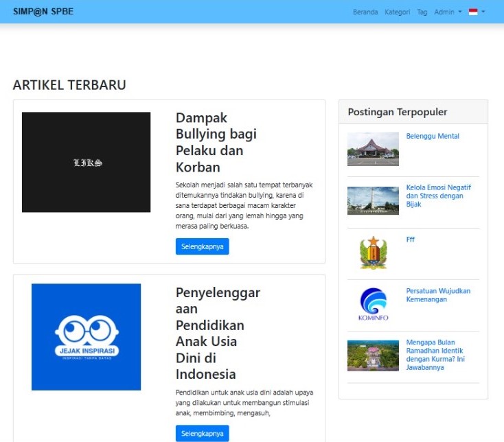The image size is (504, 442).
Task: Open the blue Jejak Inspirasi image
Action: click(86, 337)
